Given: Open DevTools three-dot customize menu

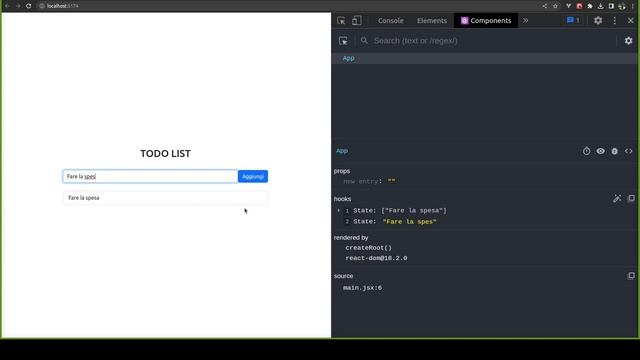Looking at the screenshot, I should [615, 20].
